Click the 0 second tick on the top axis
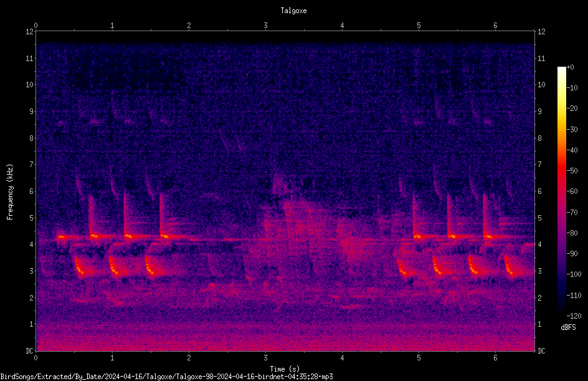 pyautogui.click(x=36, y=26)
